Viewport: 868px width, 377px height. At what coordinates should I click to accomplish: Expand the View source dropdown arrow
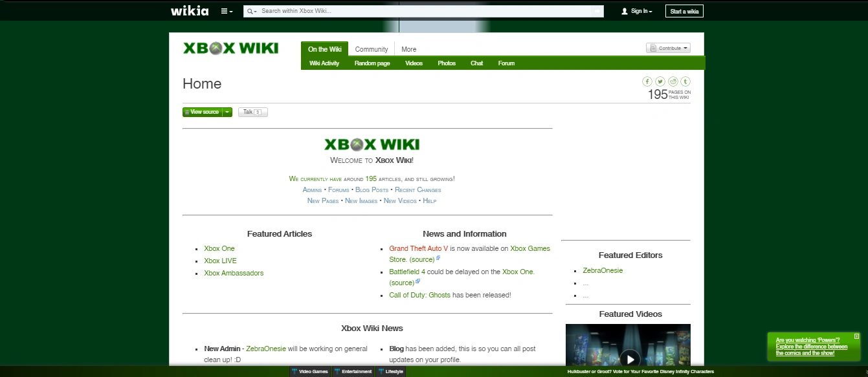coord(227,112)
